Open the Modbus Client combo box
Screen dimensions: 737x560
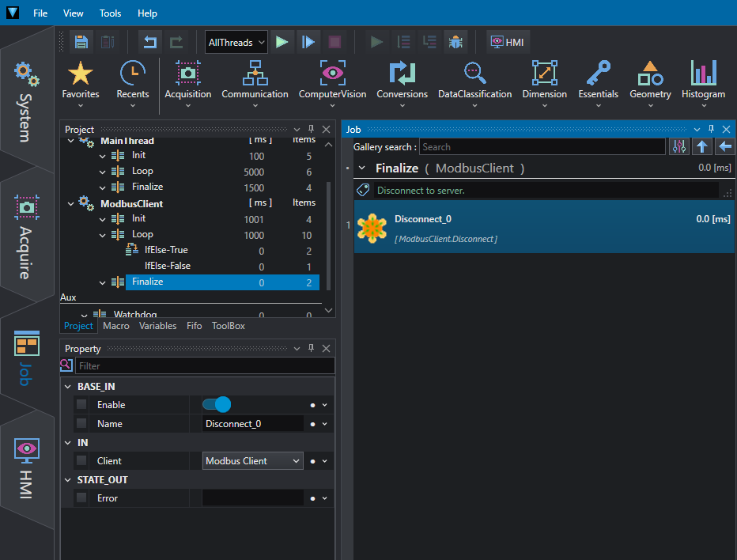point(253,461)
